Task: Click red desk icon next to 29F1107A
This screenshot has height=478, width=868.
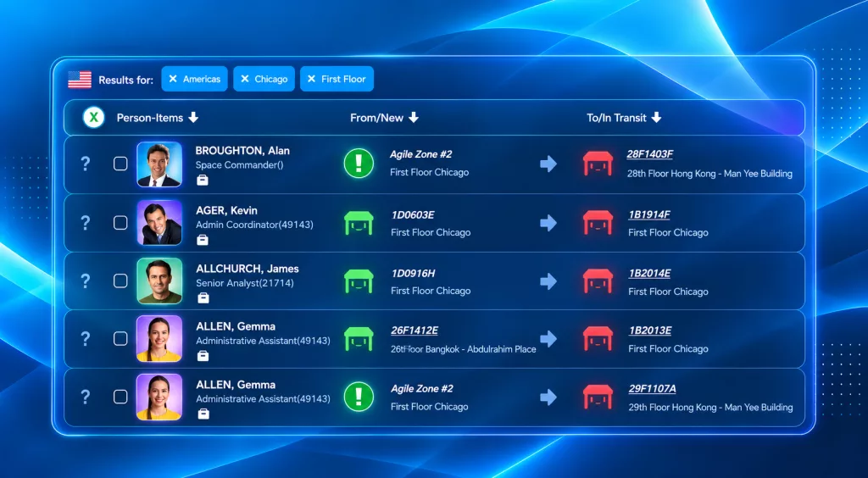Action: (x=598, y=397)
